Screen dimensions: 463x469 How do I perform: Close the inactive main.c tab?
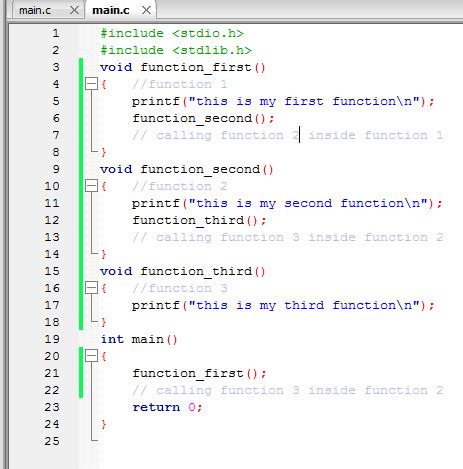coord(75,10)
